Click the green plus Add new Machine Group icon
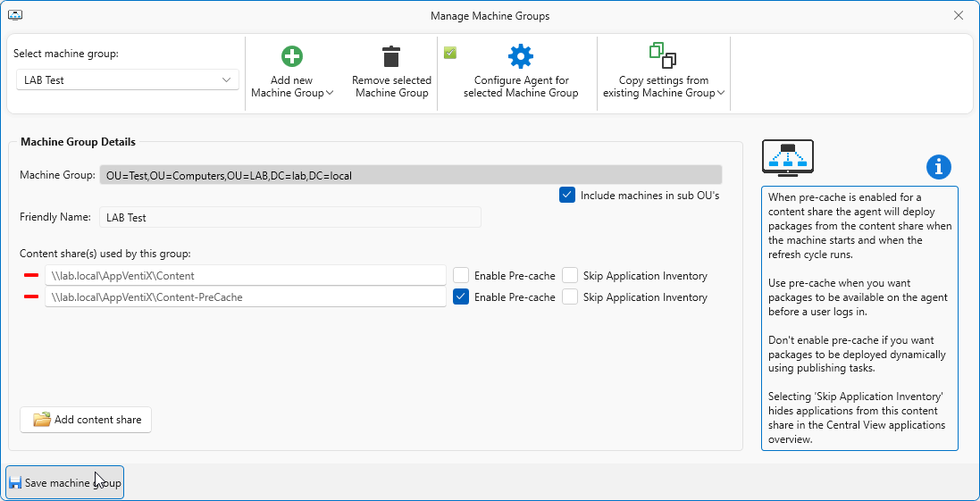 [x=292, y=57]
